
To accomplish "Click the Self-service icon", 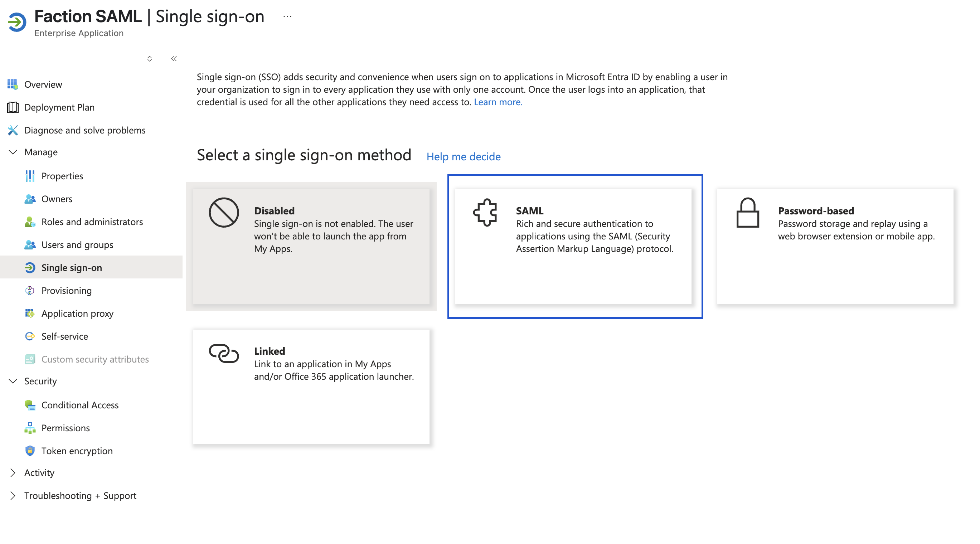I will [x=30, y=336].
